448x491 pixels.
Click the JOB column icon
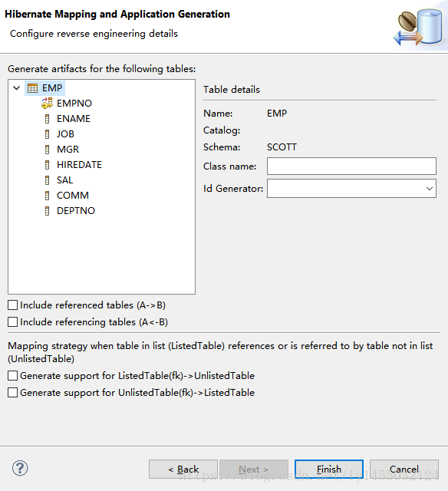(x=48, y=134)
